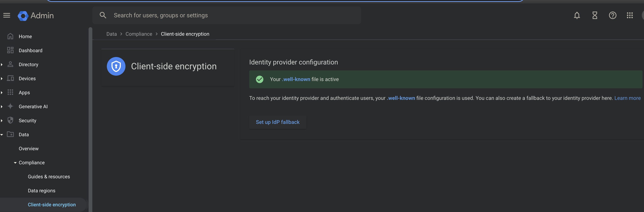Toggle the navigation drawer with hamburger menu
Image resolution: width=644 pixels, height=212 pixels.
click(7, 15)
